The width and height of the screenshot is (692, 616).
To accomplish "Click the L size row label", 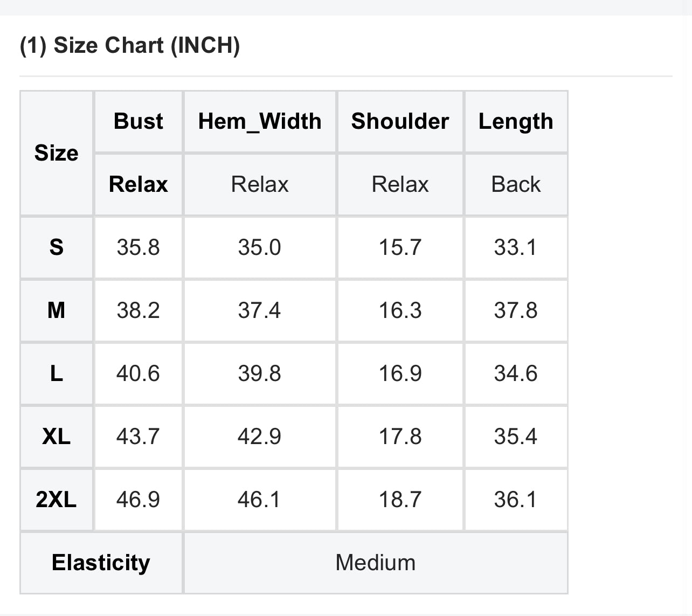I will (57, 373).
